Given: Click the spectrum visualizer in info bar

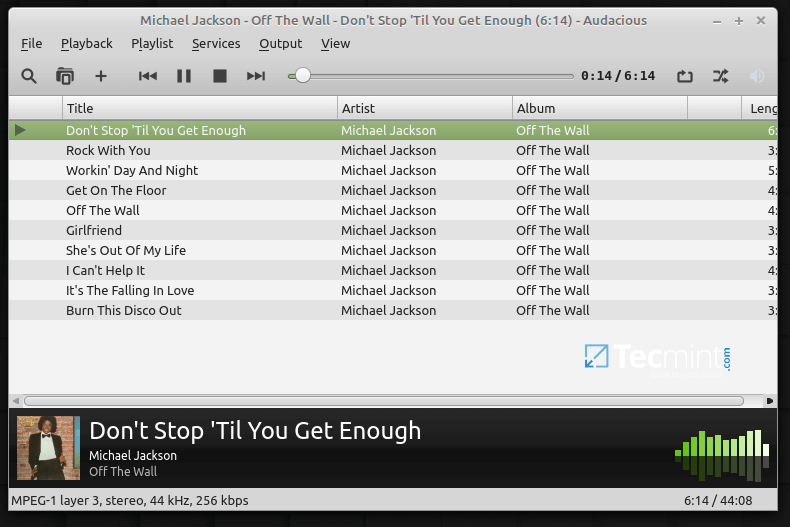Looking at the screenshot, I should [722, 455].
